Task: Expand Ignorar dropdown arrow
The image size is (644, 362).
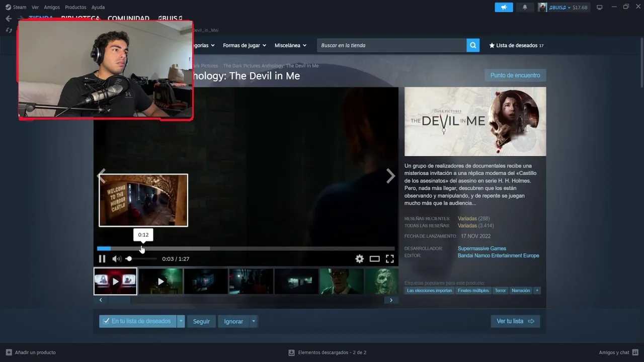Action: coord(254,321)
